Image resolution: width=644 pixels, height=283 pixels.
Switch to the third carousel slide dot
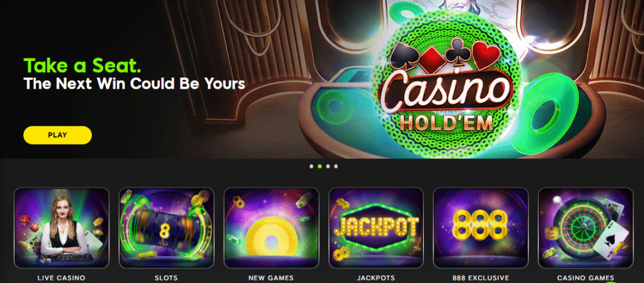[x=328, y=167]
